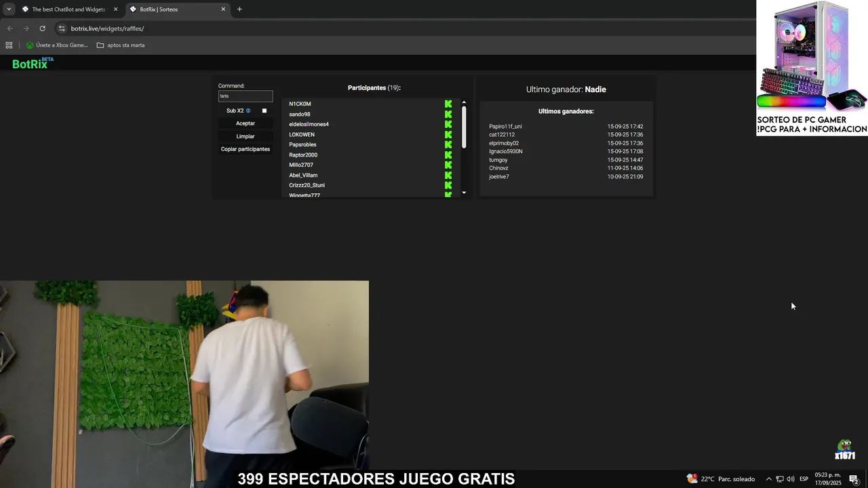Image resolution: width=868 pixels, height=488 pixels.
Task: Click the participants list scroll-up arrow
Action: (x=464, y=102)
